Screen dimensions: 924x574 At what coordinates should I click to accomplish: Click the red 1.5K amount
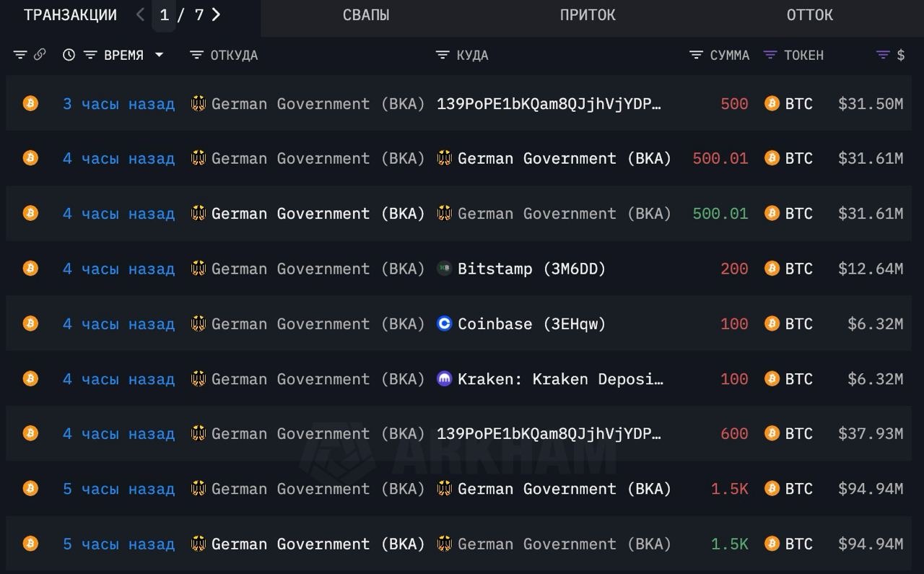(x=730, y=490)
